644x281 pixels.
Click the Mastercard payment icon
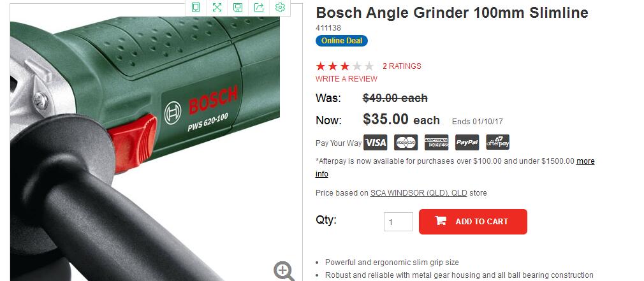click(x=406, y=142)
